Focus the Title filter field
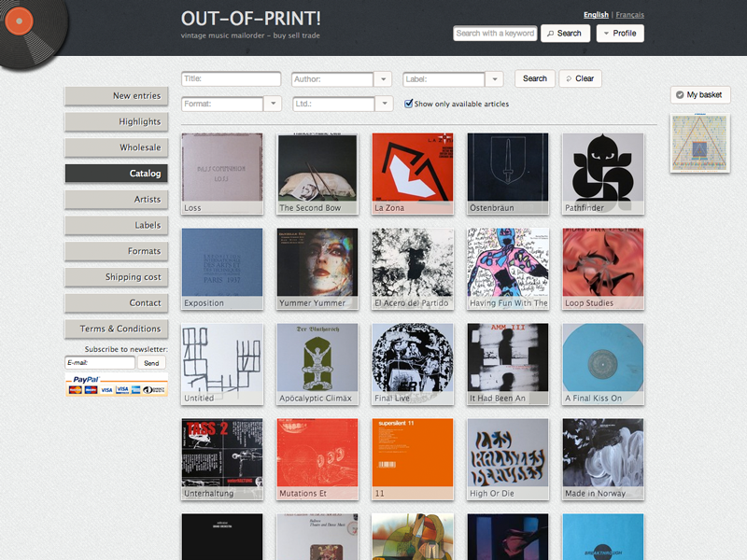 click(x=231, y=79)
